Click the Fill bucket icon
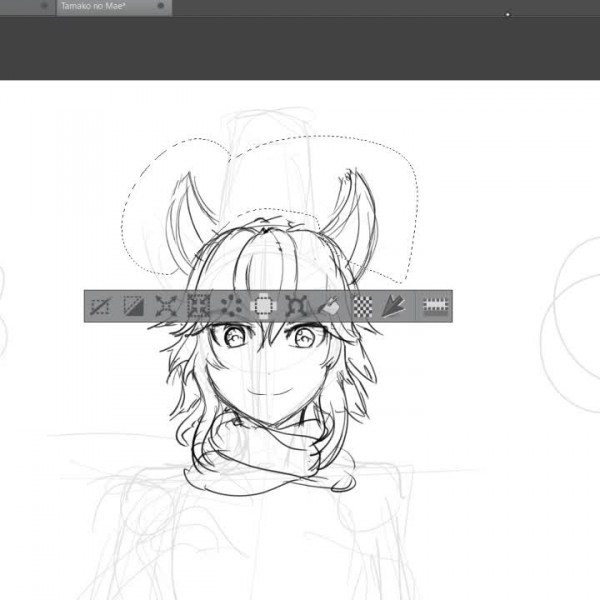Viewport: 600px width, 600px height. coord(329,306)
